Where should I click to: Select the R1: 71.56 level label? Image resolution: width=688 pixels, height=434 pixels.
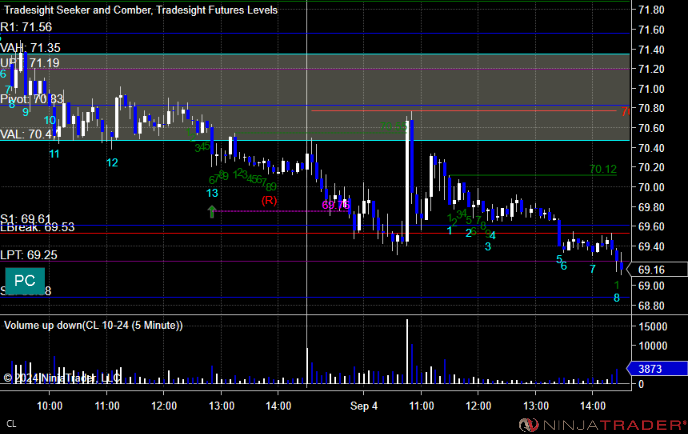[26, 27]
